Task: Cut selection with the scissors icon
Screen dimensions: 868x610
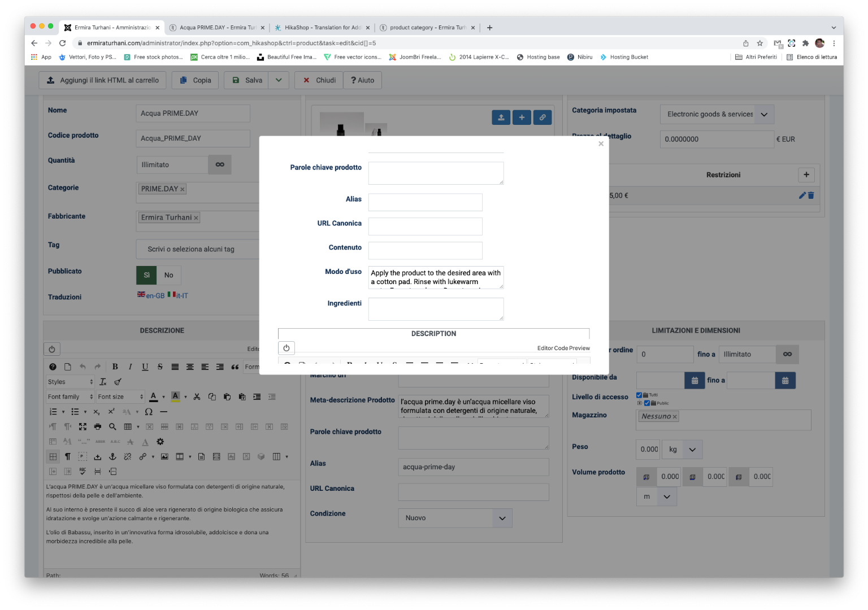Action: pyautogui.click(x=197, y=396)
